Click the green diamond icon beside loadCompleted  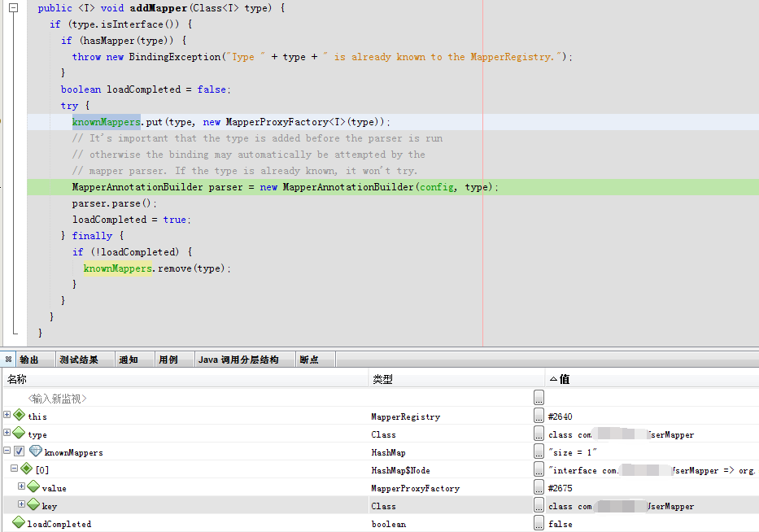point(19,522)
